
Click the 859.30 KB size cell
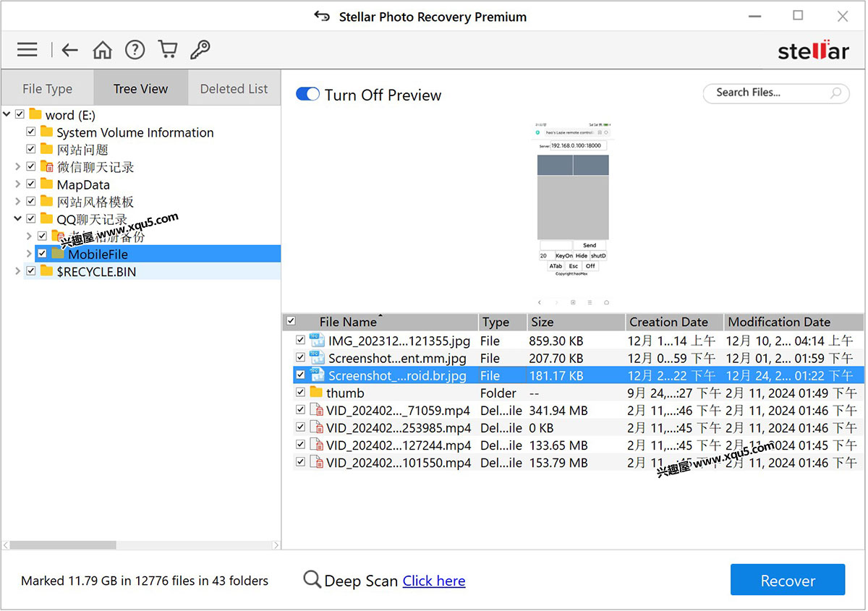click(x=556, y=341)
